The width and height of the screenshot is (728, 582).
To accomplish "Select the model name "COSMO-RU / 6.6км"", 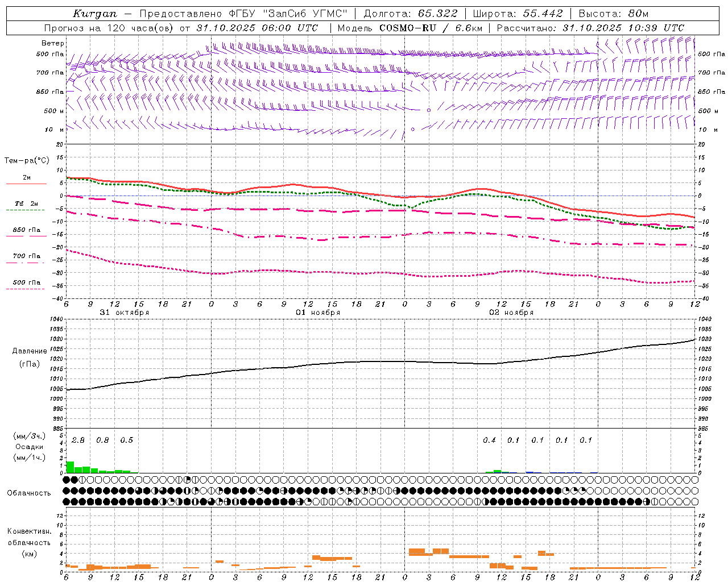I will (x=431, y=28).
